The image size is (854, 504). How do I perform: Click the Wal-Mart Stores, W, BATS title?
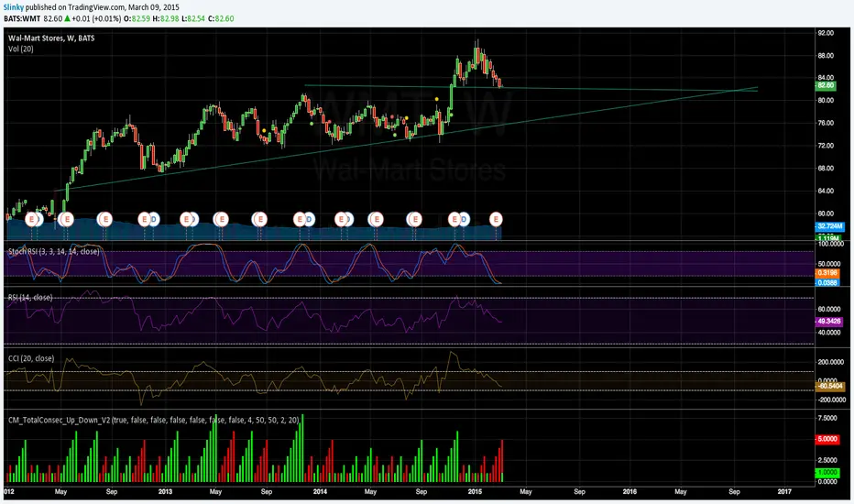click(51, 38)
